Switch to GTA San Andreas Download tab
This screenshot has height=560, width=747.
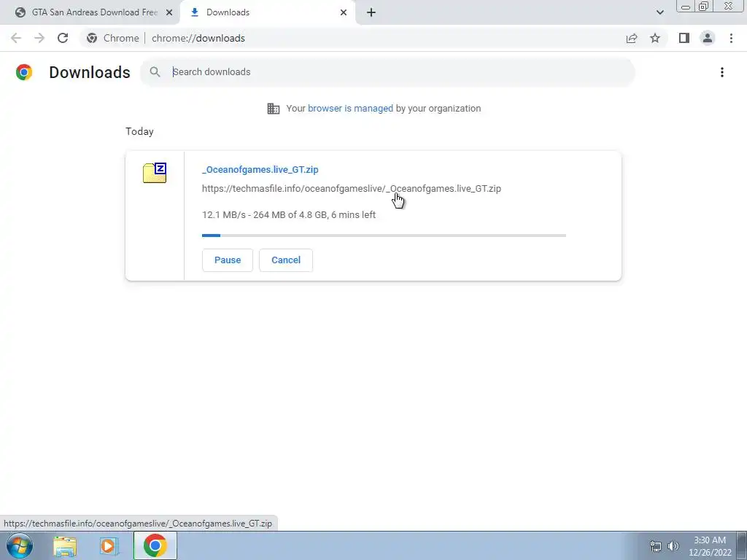coord(90,12)
